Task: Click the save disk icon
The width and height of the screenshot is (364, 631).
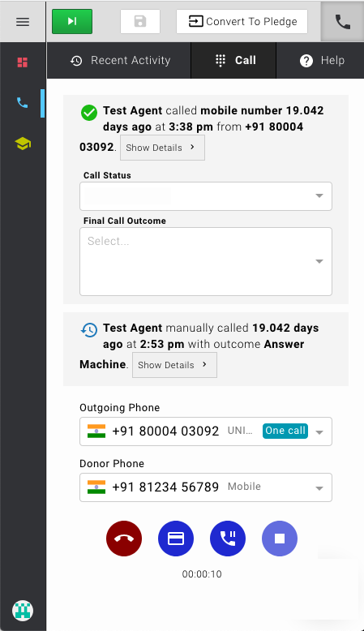Action: (x=140, y=21)
